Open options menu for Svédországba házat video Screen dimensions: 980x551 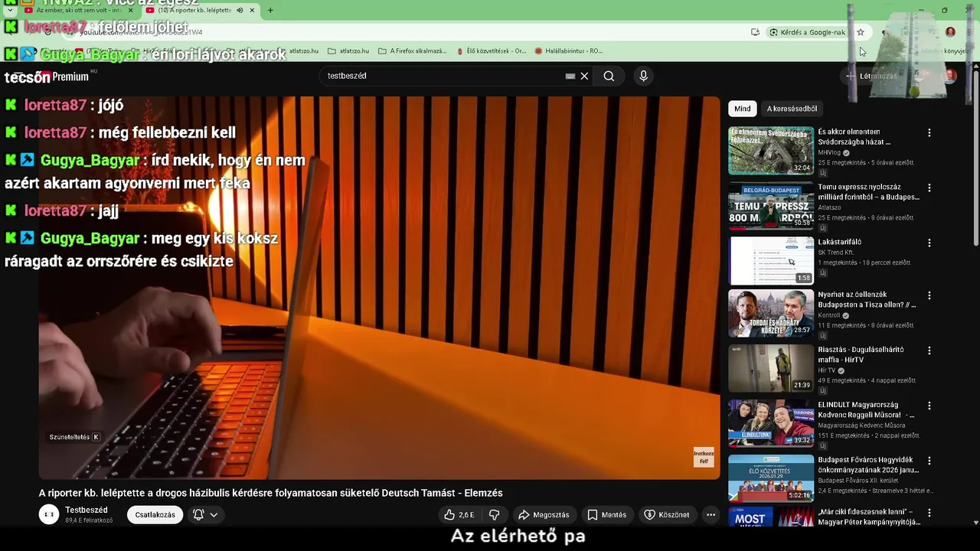coord(929,133)
